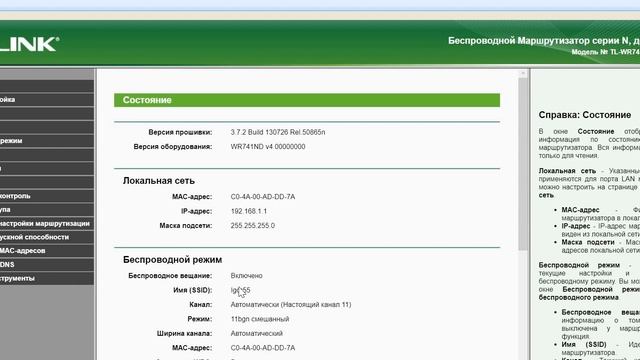Open sidebar item ending 'ойка'
The image size is (640, 360).
click(x=47, y=100)
